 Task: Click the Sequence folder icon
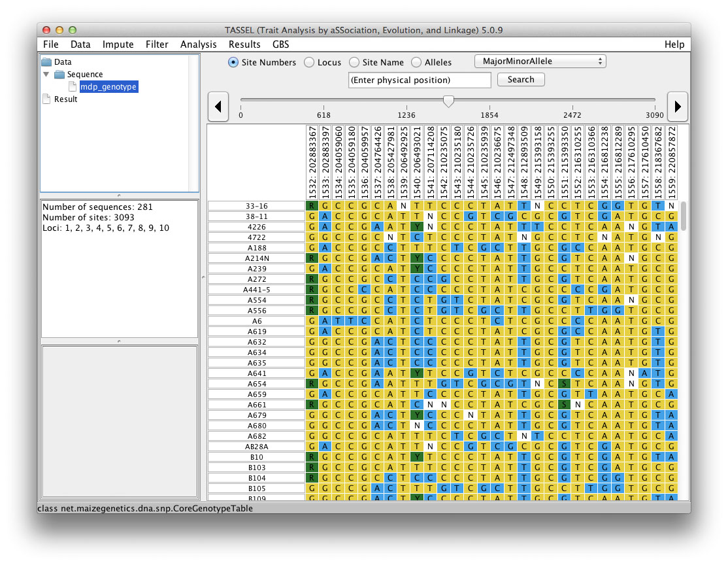[59, 75]
